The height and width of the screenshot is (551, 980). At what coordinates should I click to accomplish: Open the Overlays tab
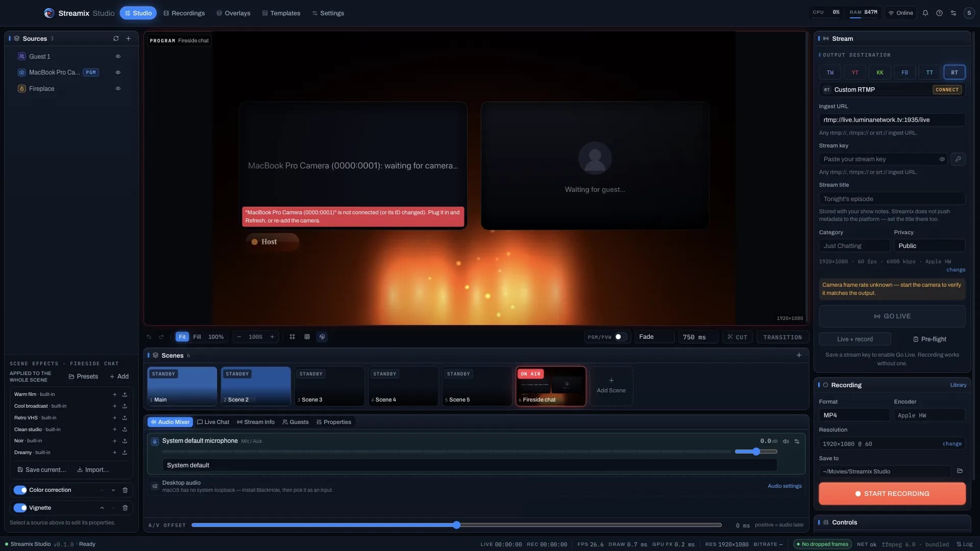234,13
